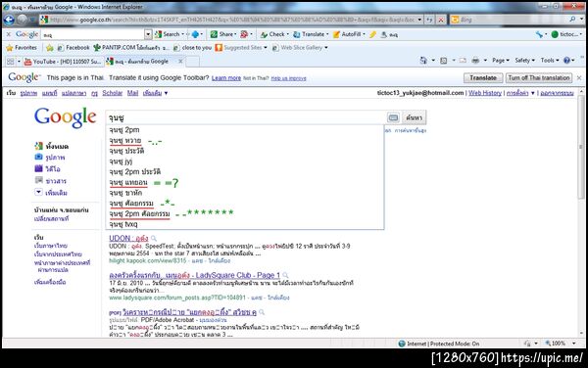Select the Google search results tab
Screen dimensions: 588x368
[142, 62]
